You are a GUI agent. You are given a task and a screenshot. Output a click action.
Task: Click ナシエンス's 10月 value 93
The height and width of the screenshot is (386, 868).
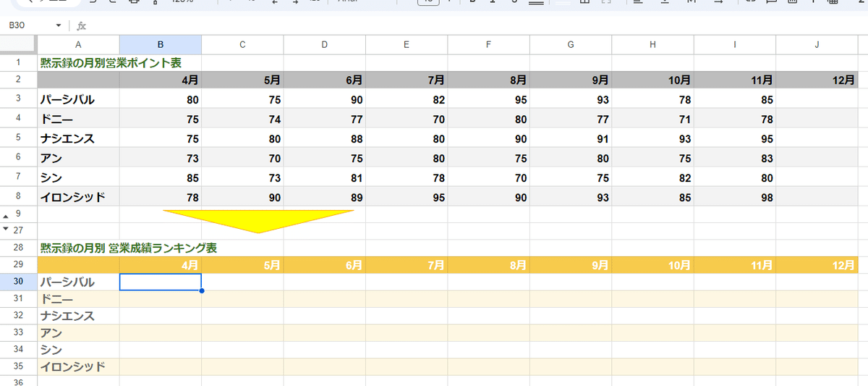coord(652,138)
